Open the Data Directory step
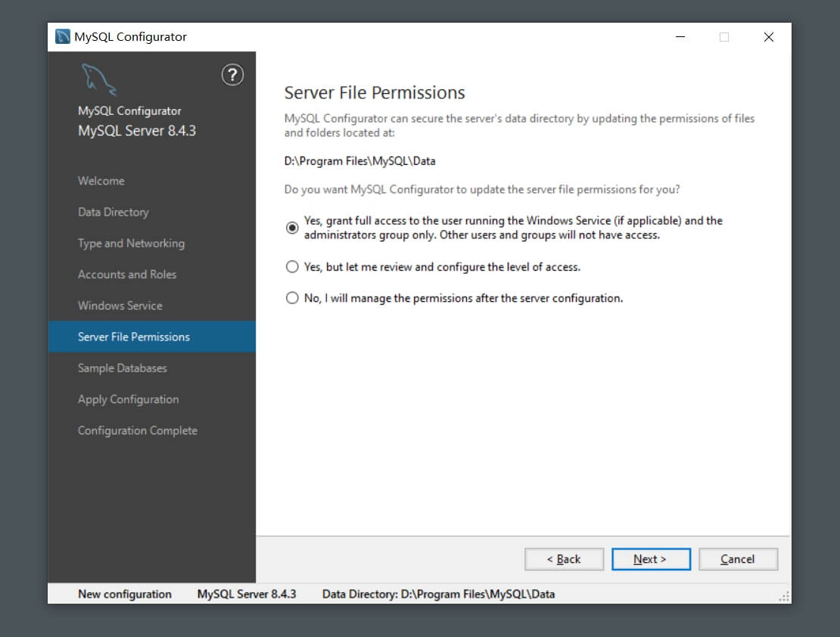840x637 pixels. click(113, 212)
